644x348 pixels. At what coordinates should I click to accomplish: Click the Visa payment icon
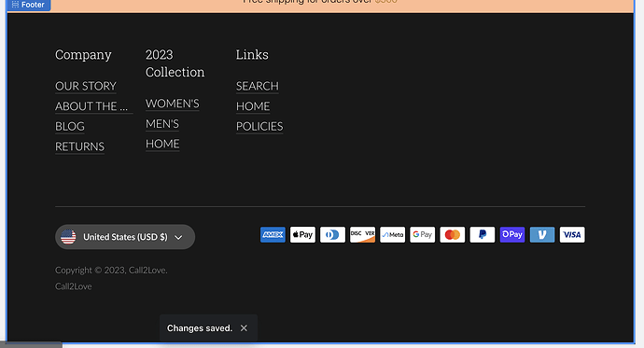(x=572, y=235)
